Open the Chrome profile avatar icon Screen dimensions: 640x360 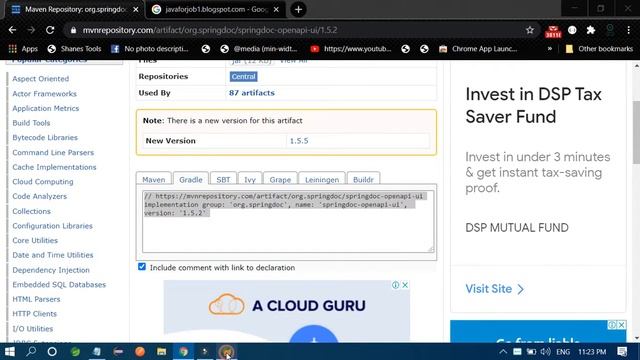(x=610, y=30)
